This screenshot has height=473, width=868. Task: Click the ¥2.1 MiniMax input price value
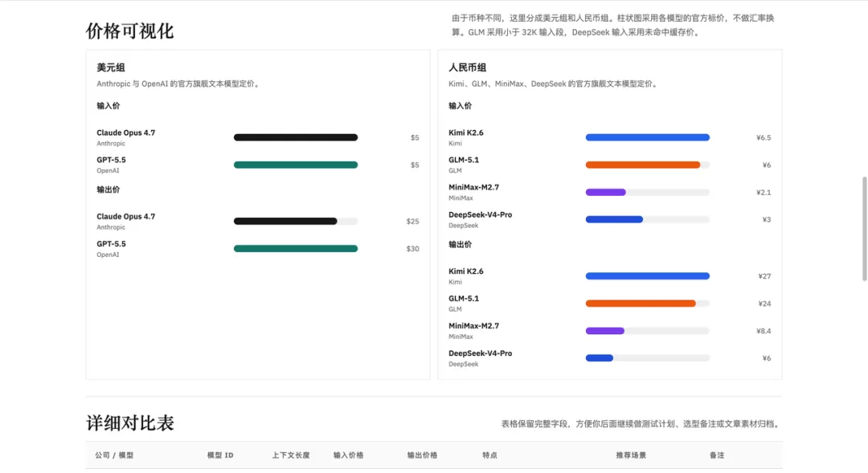coord(764,193)
